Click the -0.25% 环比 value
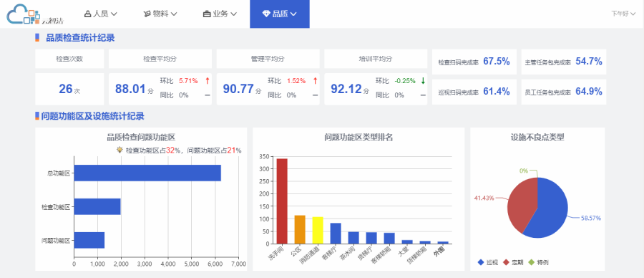644x278 pixels. click(405, 81)
